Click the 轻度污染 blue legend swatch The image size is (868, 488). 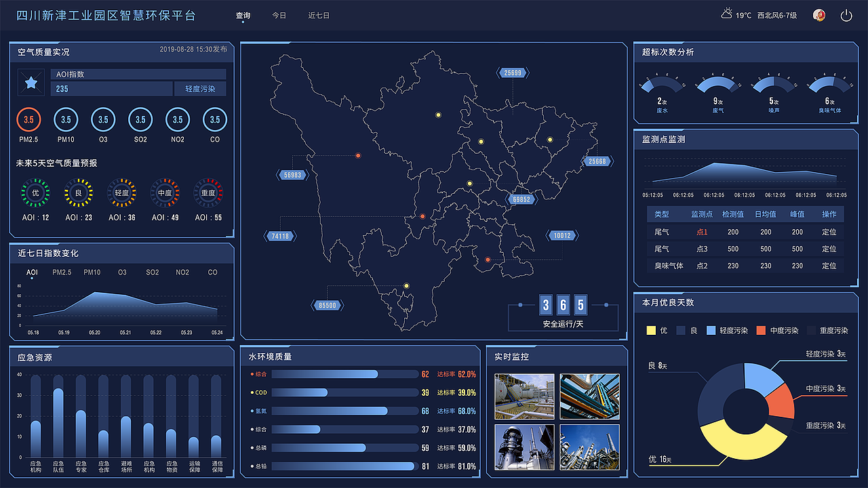click(711, 330)
